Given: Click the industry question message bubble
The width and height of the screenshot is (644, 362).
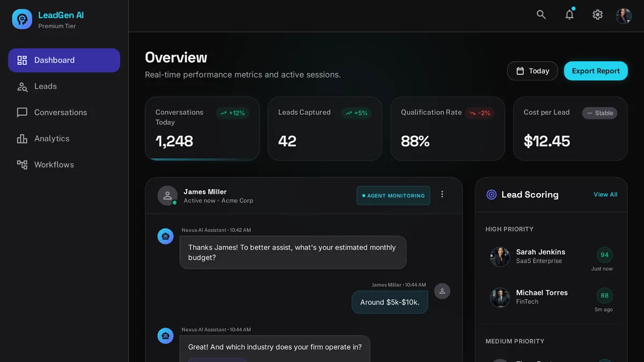Looking at the screenshot, I should pos(275,349).
